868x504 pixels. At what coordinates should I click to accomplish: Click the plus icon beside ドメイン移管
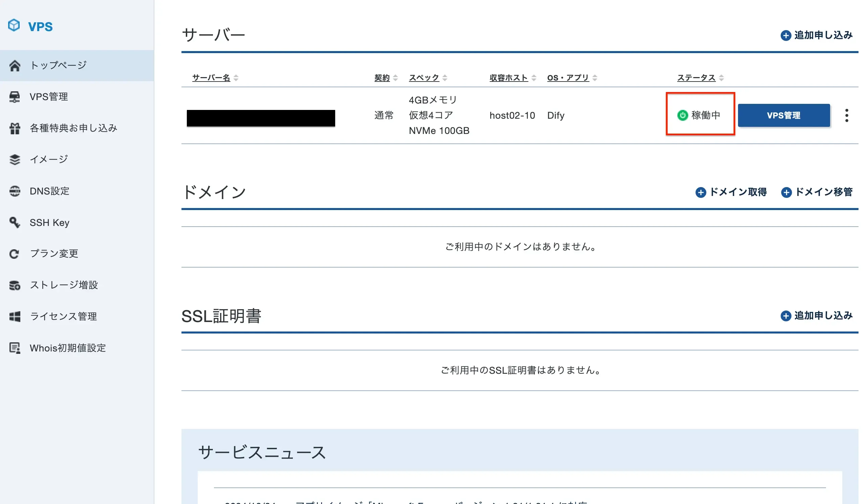(x=786, y=192)
